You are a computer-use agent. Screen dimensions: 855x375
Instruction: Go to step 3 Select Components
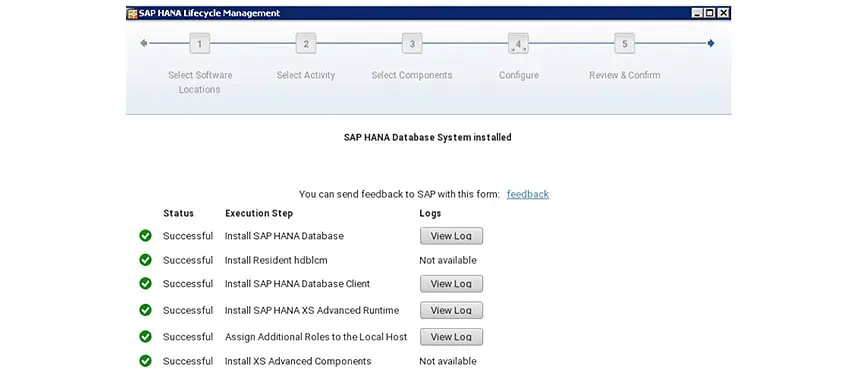point(412,44)
